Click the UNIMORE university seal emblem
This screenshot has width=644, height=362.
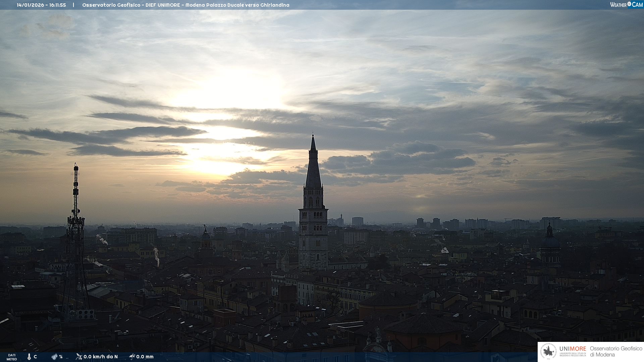click(549, 352)
